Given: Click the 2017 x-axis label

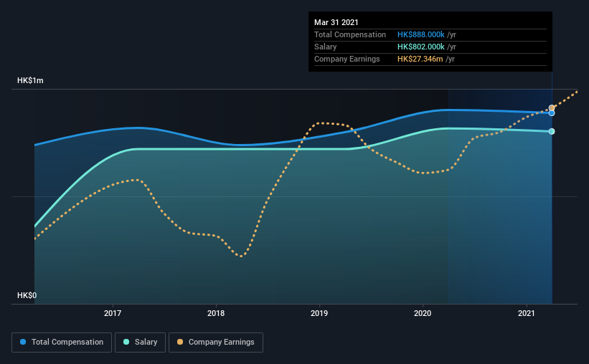Looking at the screenshot, I should [113, 313].
